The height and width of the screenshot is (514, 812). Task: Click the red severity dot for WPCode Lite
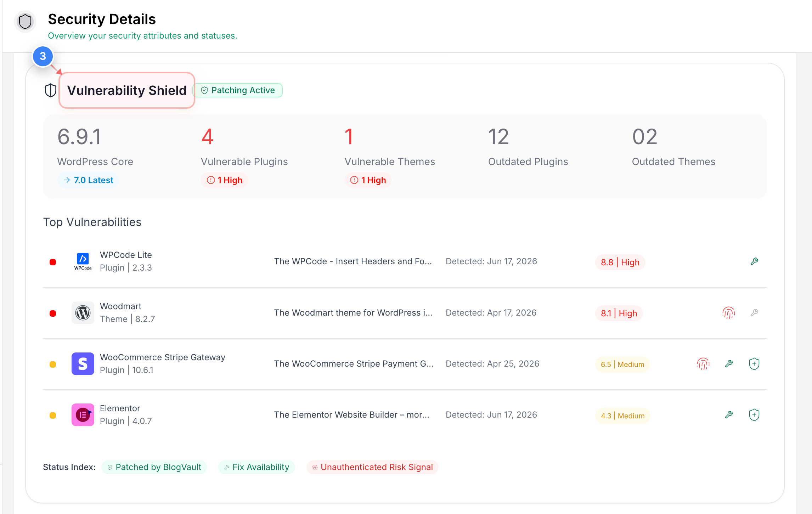coord(53,262)
